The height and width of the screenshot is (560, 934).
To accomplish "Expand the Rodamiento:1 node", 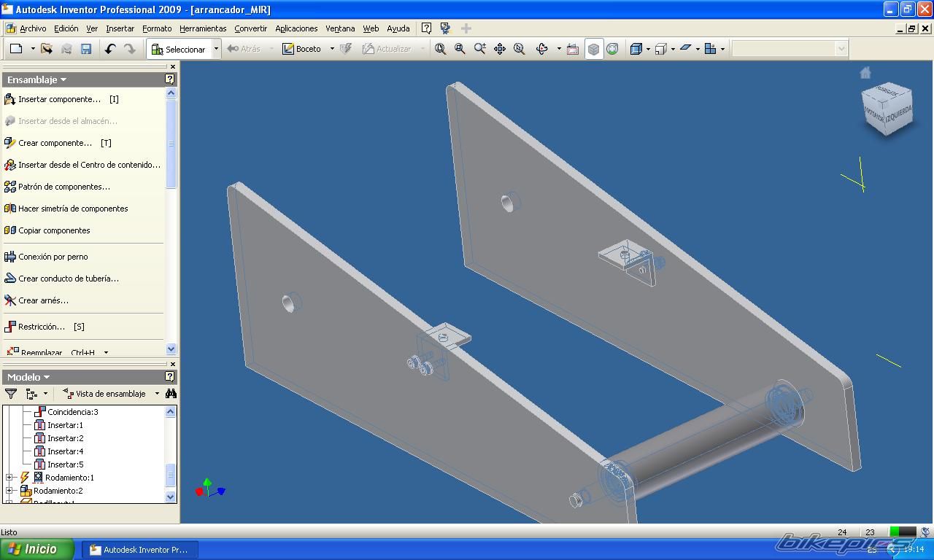I will (9, 478).
